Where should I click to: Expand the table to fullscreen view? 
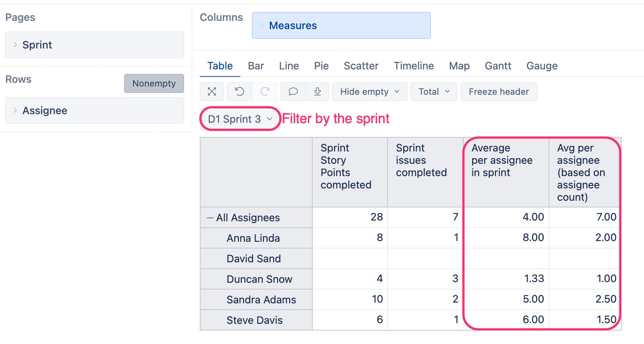click(x=212, y=91)
